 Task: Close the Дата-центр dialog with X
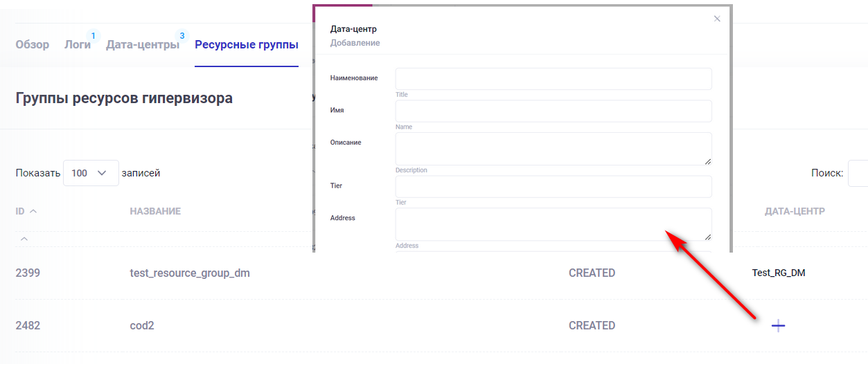point(717,19)
